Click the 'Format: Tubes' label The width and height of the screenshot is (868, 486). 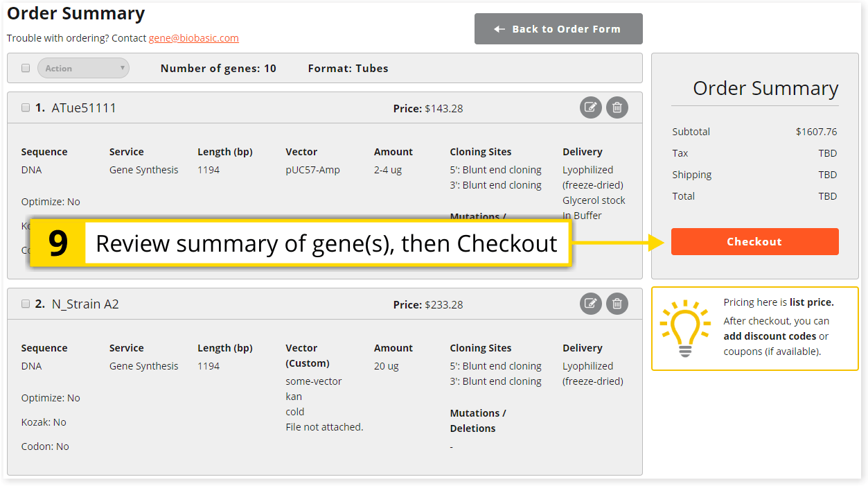click(348, 68)
